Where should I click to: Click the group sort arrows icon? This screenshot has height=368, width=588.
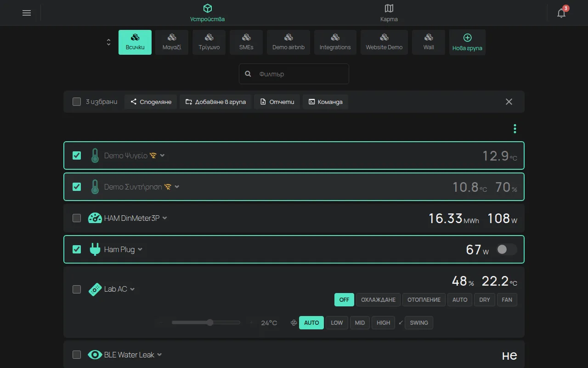tap(108, 42)
